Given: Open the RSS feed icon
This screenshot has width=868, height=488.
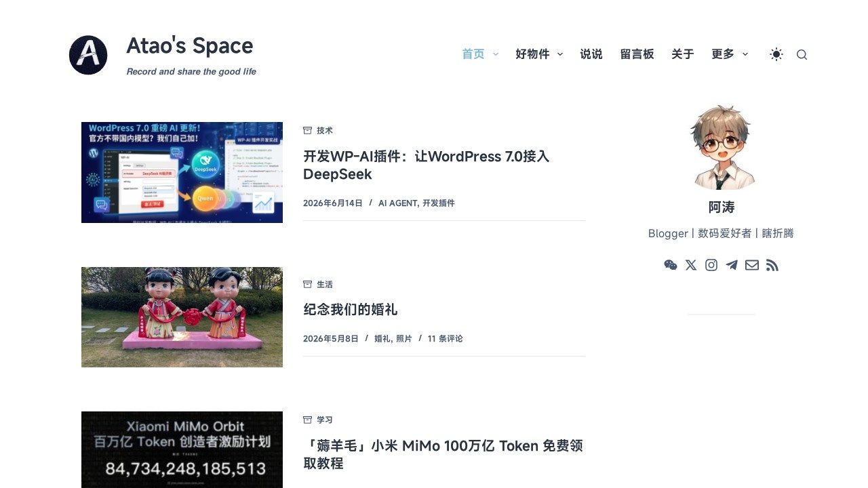Looking at the screenshot, I should pos(772,265).
